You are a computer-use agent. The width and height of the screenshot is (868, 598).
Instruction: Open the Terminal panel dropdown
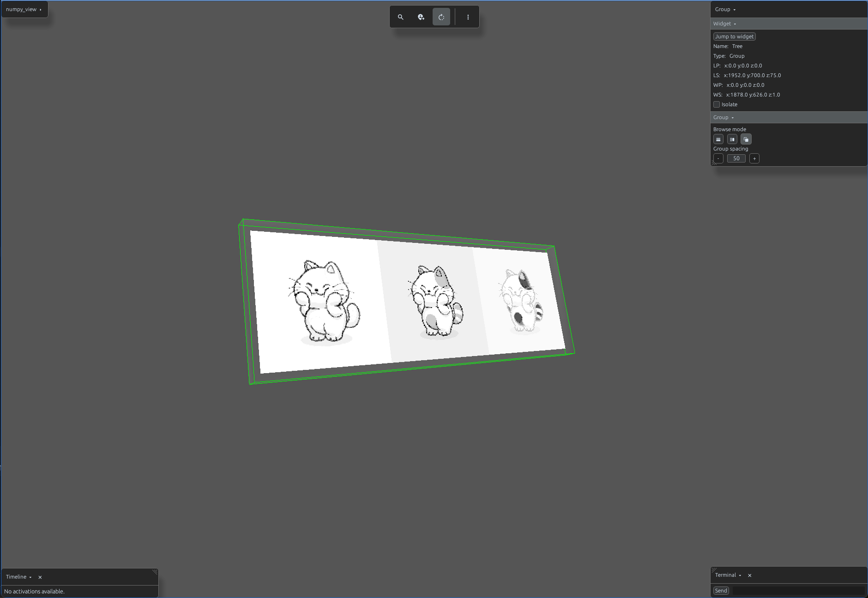click(x=728, y=575)
